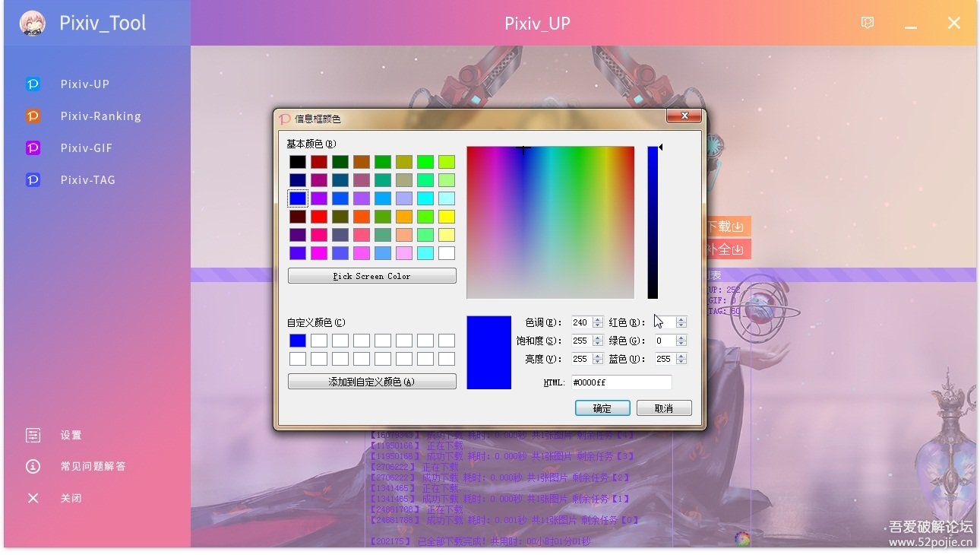This screenshot has height=555, width=980.
Task: Decrease the 饱和度 saturation stepper value
Action: (598, 344)
